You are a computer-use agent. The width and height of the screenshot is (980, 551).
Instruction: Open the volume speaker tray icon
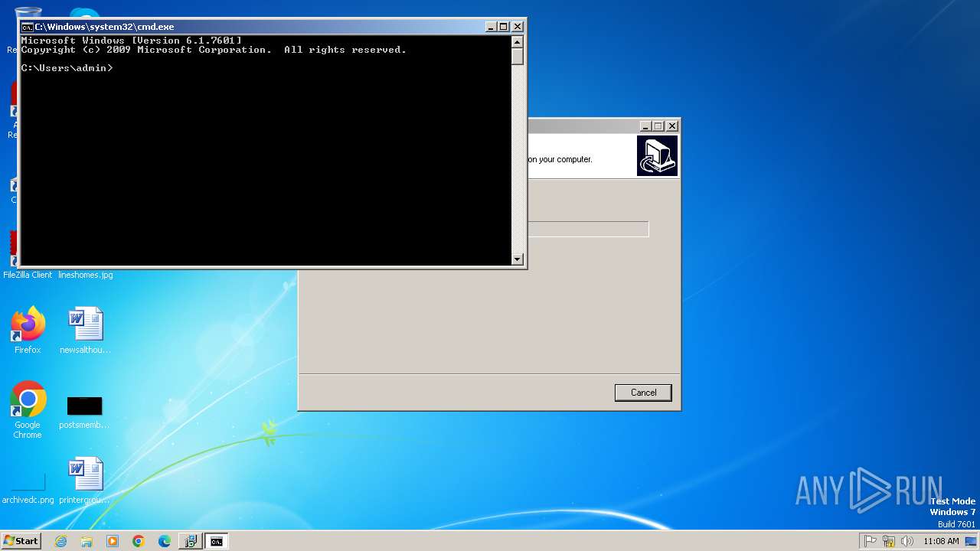(907, 541)
